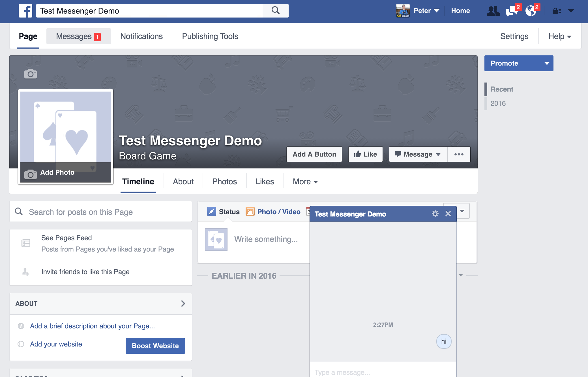
Task: Open the About tab
Action: [183, 181]
